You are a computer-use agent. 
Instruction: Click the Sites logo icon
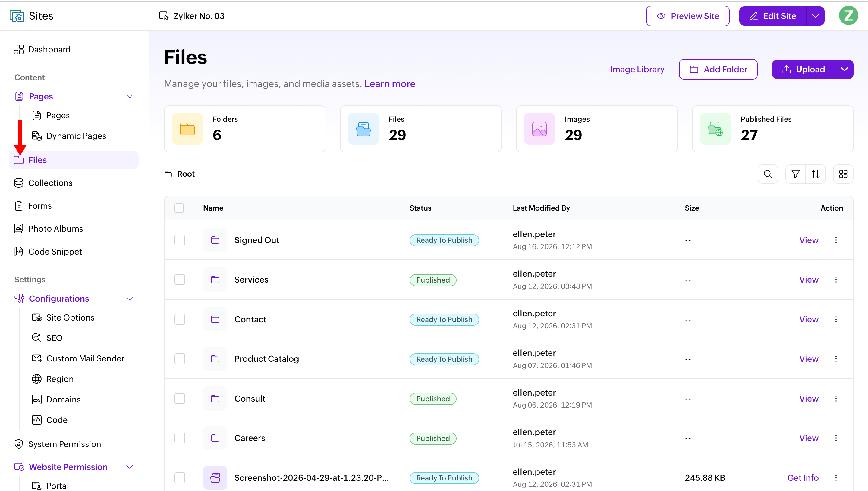17,16
